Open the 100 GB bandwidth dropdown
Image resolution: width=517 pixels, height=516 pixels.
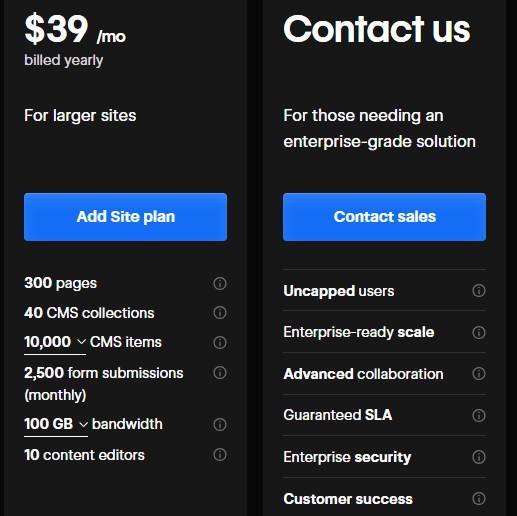(x=56, y=425)
